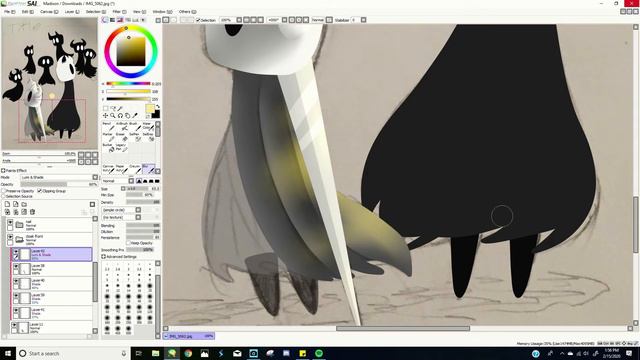Hide Layer 40 with its eye toggle
640x360 pixels.
click(16, 281)
